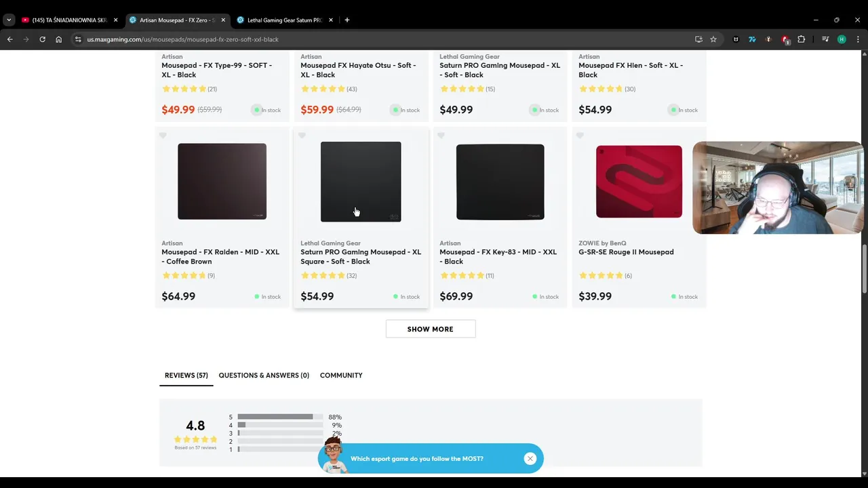Open Saturn PRO Gaming Mousepad XL Soft link
This screenshot has width=868, height=488.
pos(500,70)
